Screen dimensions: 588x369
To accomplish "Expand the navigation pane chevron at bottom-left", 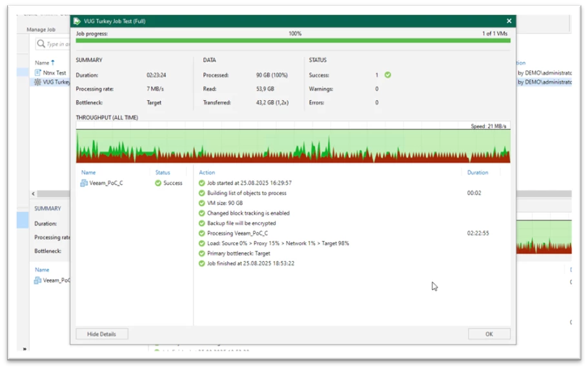I will tap(25, 349).
